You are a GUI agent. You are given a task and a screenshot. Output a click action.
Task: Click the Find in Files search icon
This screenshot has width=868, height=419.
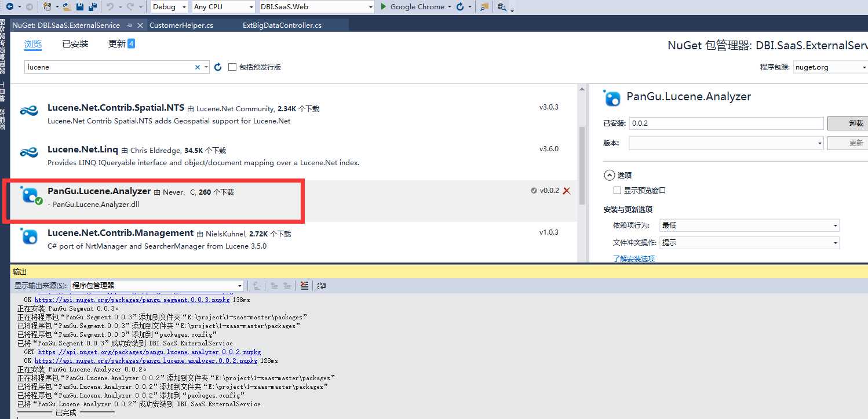502,6
